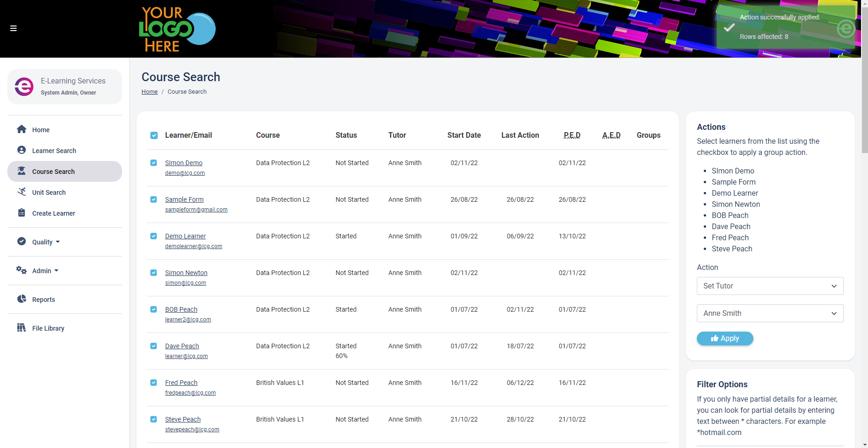This screenshot has height=448, width=868.
Task: Open SImon Demo learner link
Action: (x=184, y=163)
